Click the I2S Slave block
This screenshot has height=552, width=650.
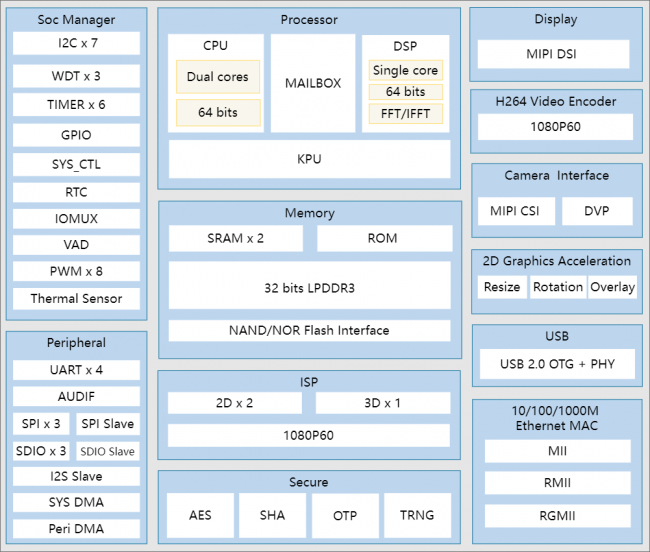click(76, 476)
